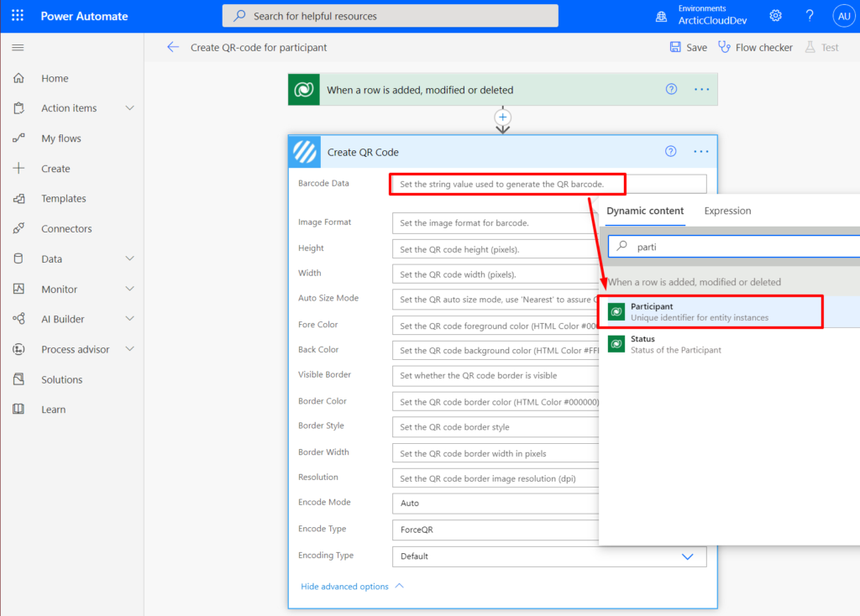
Task: Click the Connectors plug icon
Action: [18, 228]
